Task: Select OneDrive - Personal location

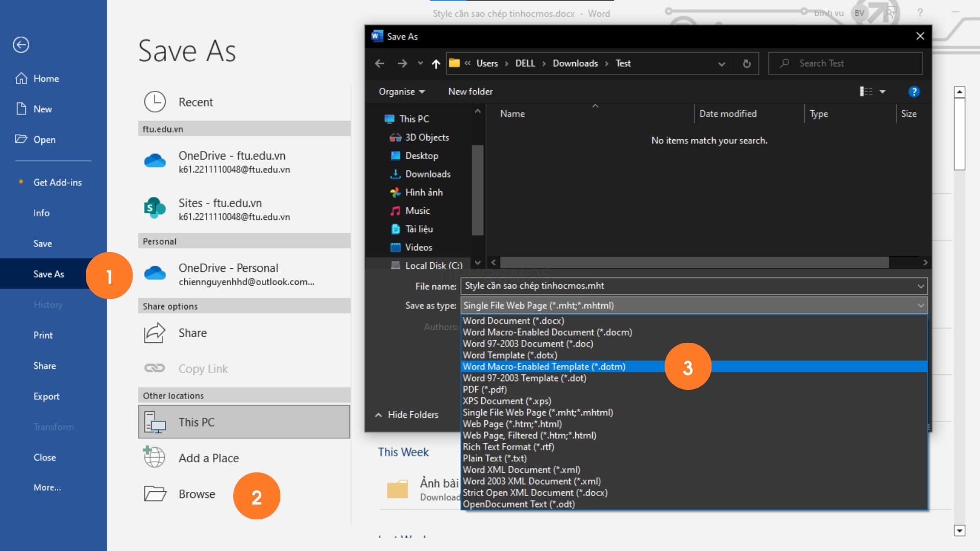Action: 244,274
